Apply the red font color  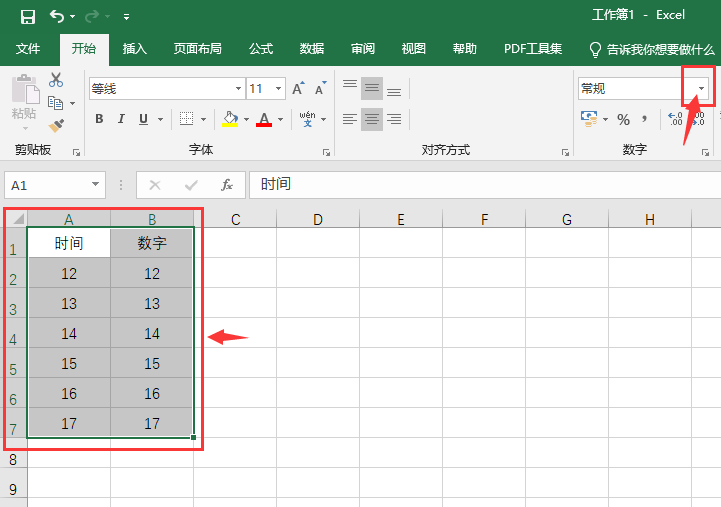click(264, 119)
